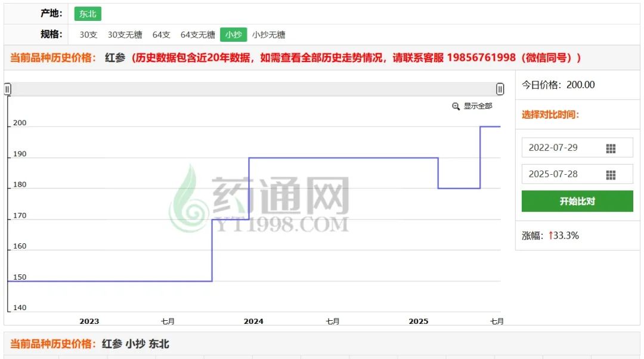Choose the 小抄无糖 specification
644x359 pixels.
pyautogui.click(x=268, y=35)
